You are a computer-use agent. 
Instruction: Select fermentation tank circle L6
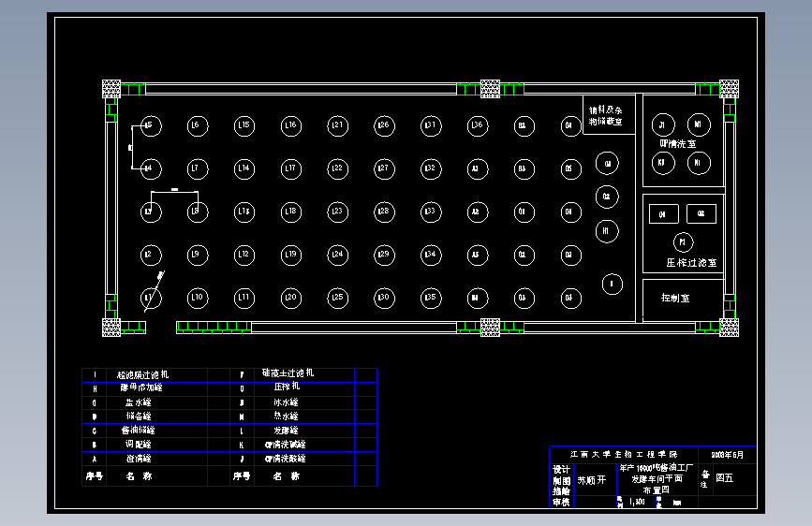[x=198, y=125]
